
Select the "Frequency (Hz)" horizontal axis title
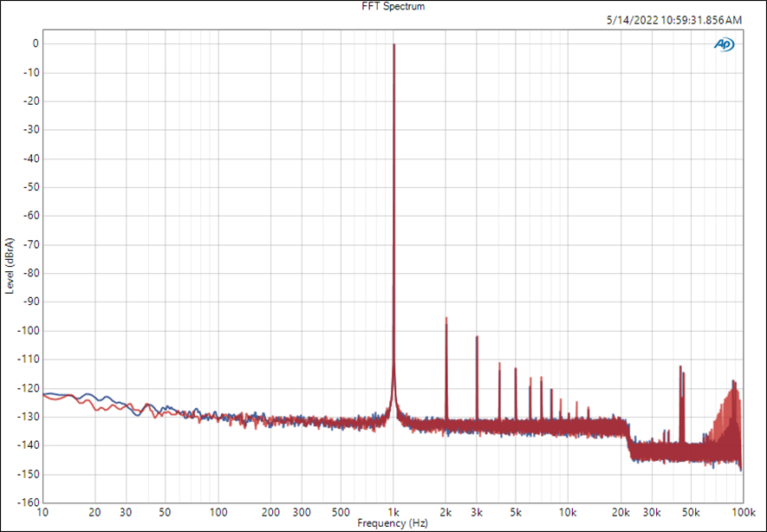[393, 523]
